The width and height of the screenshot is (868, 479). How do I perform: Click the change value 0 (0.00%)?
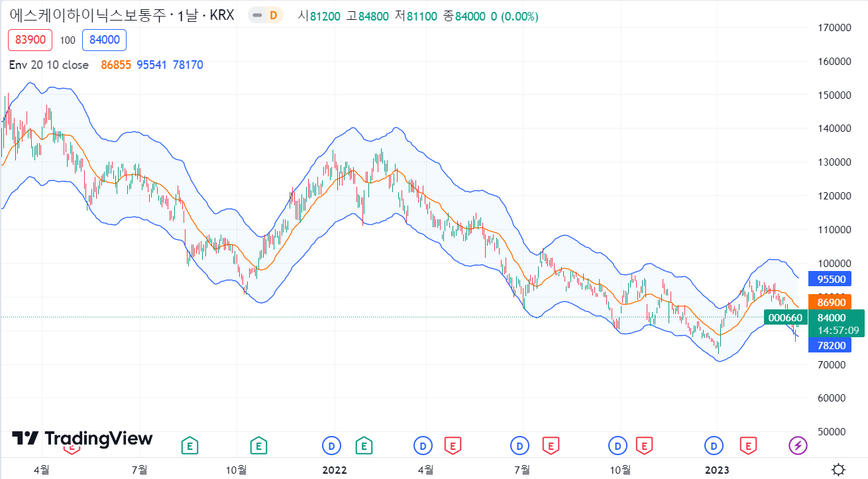click(514, 16)
